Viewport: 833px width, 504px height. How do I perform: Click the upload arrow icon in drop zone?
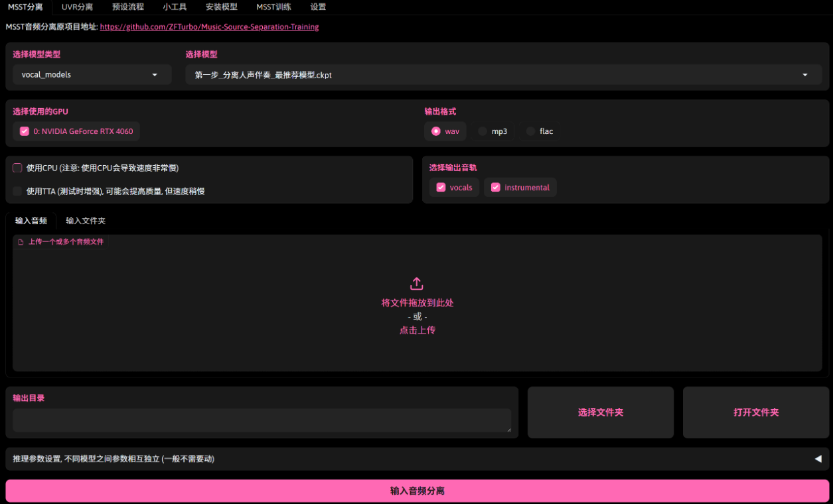[416, 284]
